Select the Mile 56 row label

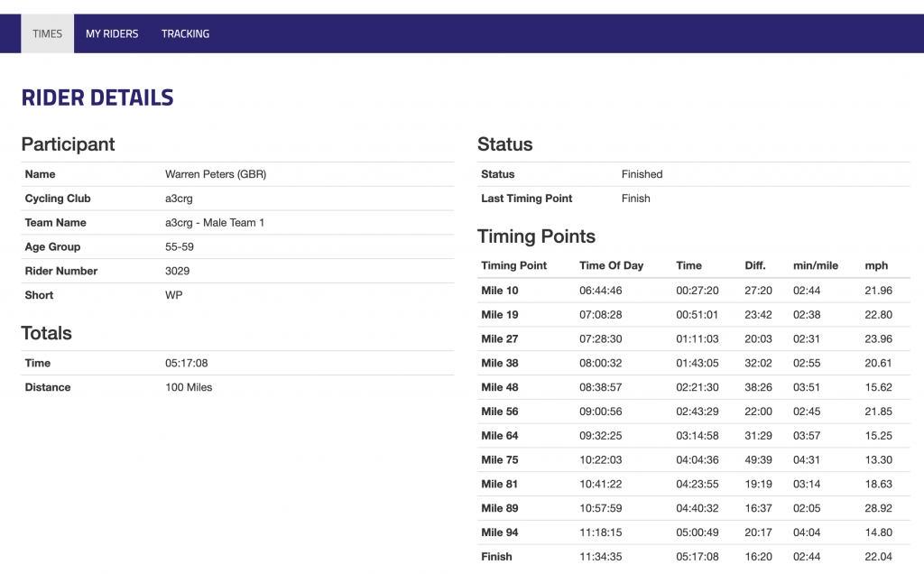point(500,411)
